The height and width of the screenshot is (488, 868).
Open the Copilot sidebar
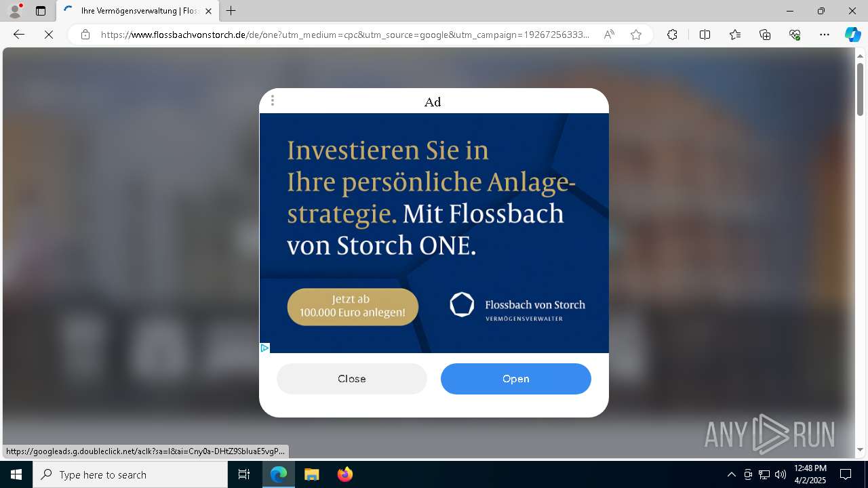(x=852, y=35)
